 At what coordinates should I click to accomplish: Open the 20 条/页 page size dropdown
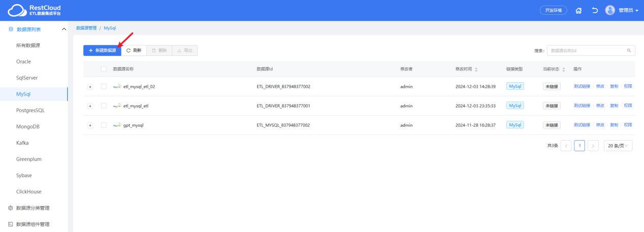618,146
